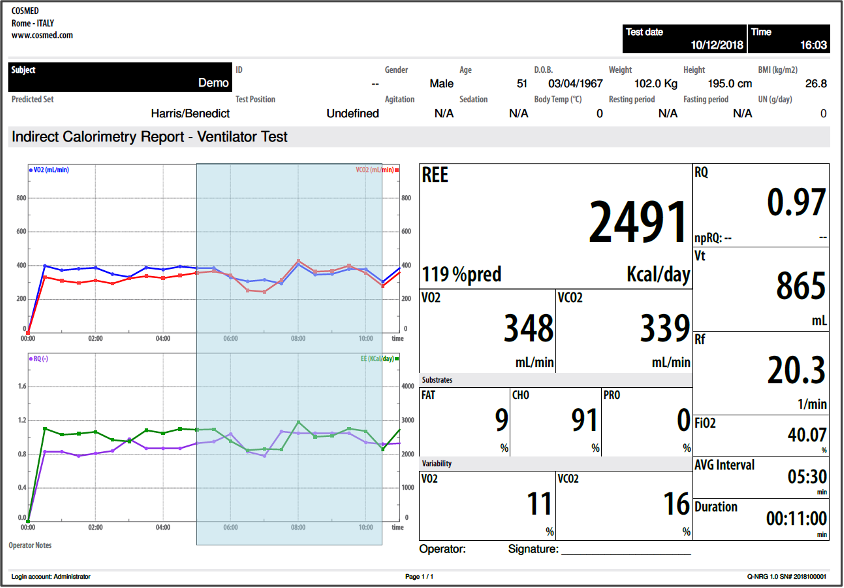Click the Harris/Benedict predicted set value
Viewport: 844px width, 588px height.
click(x=190, y=114)
